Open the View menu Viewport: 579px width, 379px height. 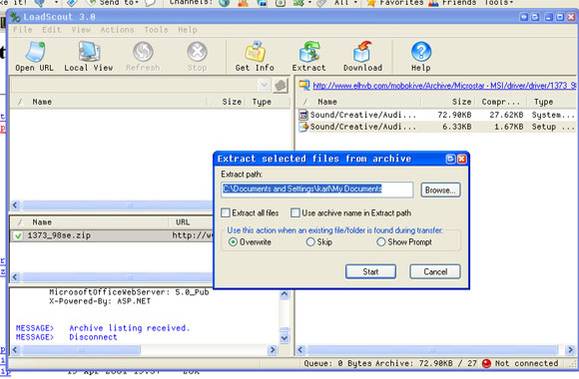[x=81, y=30]
